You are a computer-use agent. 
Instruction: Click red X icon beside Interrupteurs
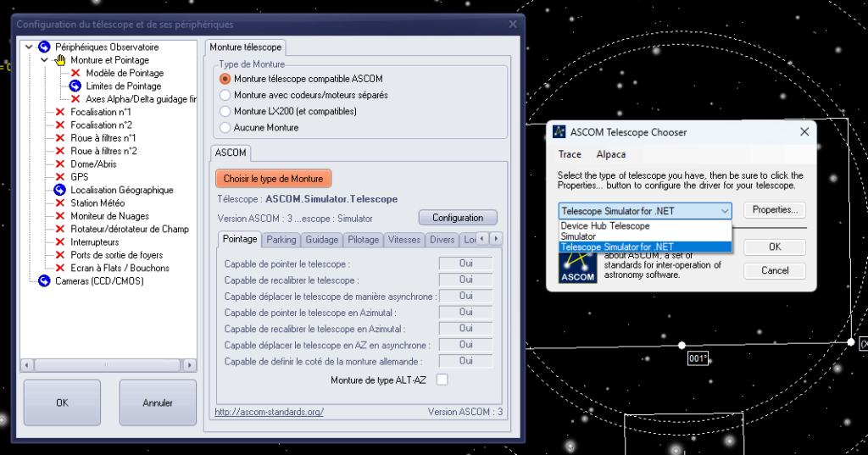click(x=60, y=241)
